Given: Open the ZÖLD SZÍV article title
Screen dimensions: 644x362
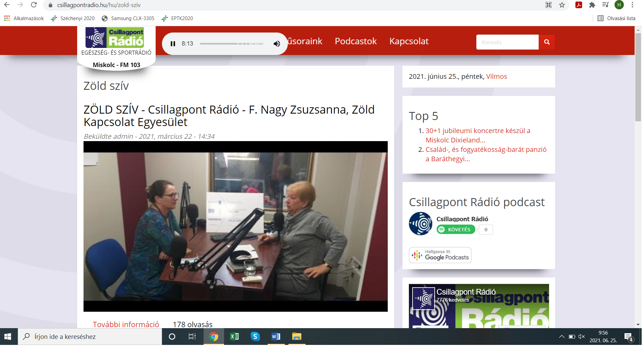Looking at the screenshot, I should coord(229,116).
